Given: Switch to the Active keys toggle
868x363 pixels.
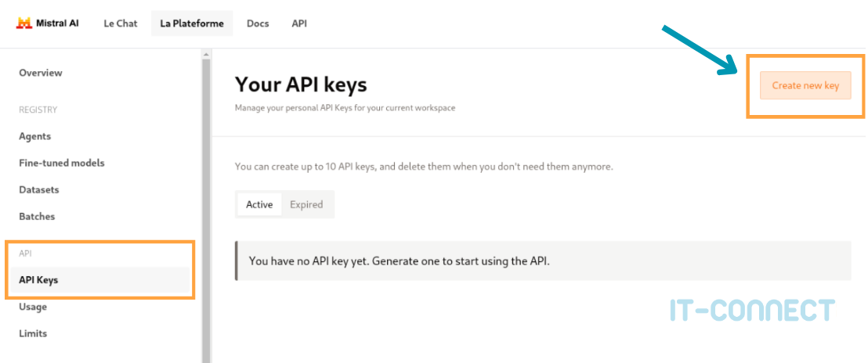Looking at the screenshot, I should [259, 204].
